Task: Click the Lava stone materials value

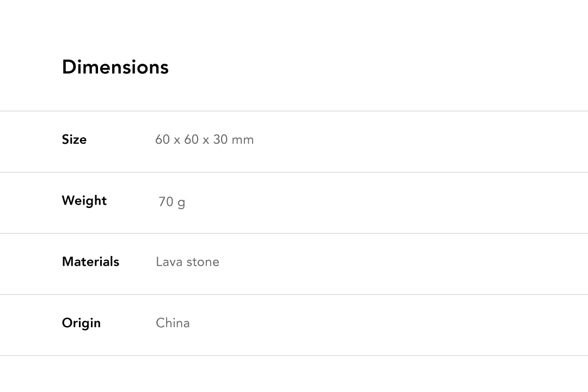Action: point(187,262)
